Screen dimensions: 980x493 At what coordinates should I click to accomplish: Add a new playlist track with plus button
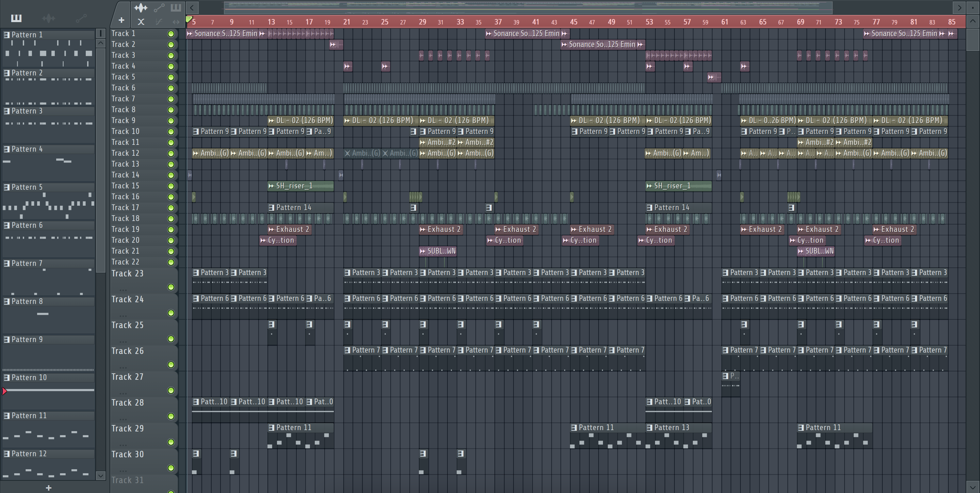tap(121, 20)
